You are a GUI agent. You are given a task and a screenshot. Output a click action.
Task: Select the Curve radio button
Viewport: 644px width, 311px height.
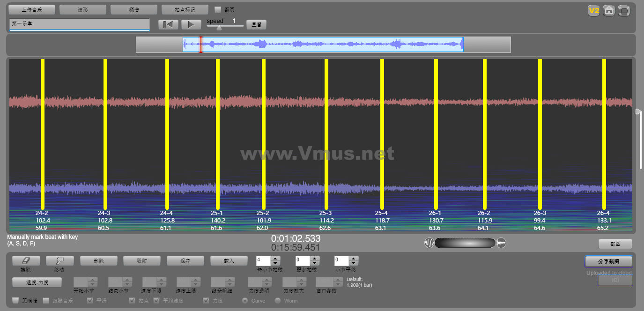245,301
